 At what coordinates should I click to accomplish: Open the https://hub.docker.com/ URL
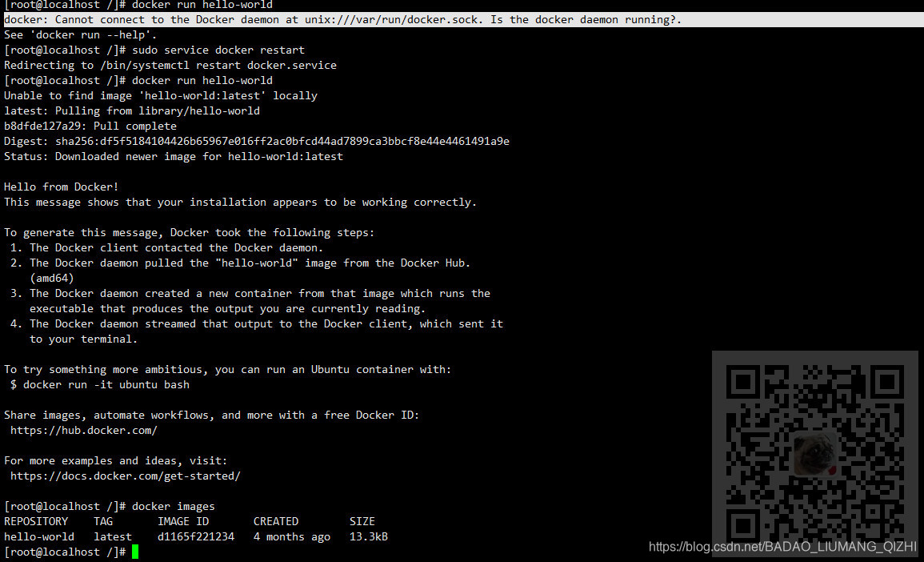[x=84, y=431]
